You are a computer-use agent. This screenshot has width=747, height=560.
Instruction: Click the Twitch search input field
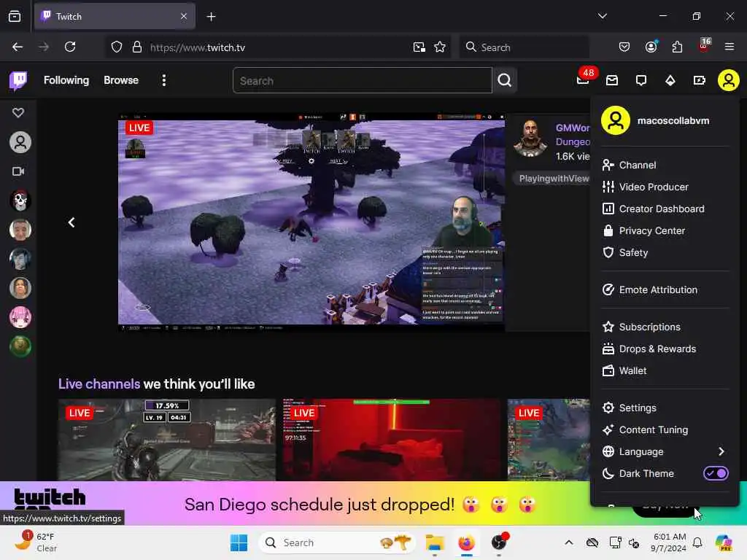[362, 80]
